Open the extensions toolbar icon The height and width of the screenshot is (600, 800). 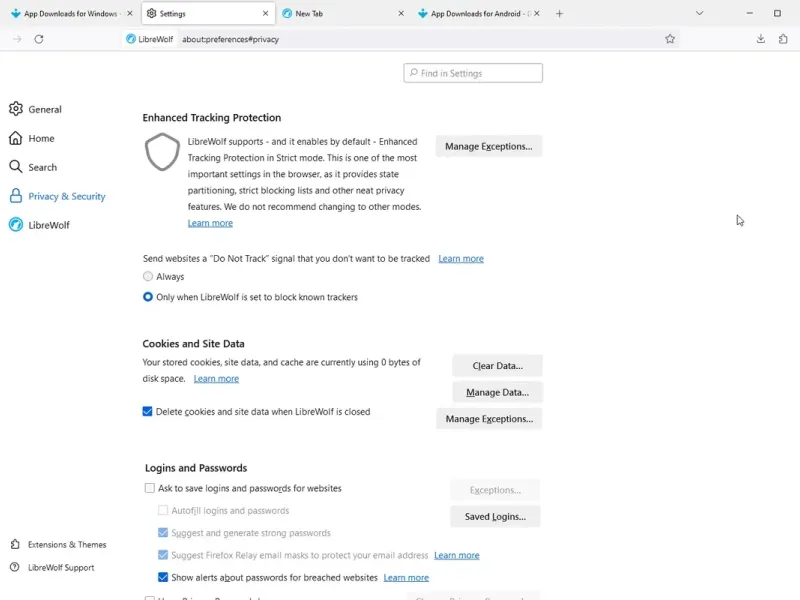pos(783,39)
